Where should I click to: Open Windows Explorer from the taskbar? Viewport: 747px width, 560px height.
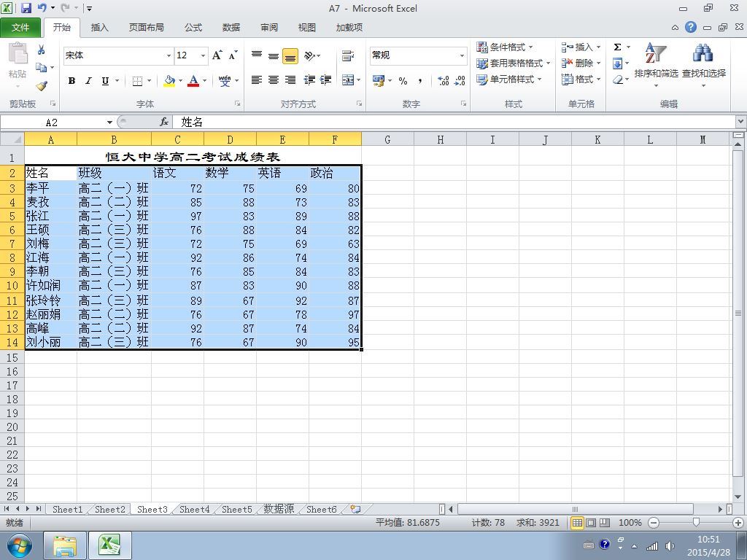click(64, 545)
